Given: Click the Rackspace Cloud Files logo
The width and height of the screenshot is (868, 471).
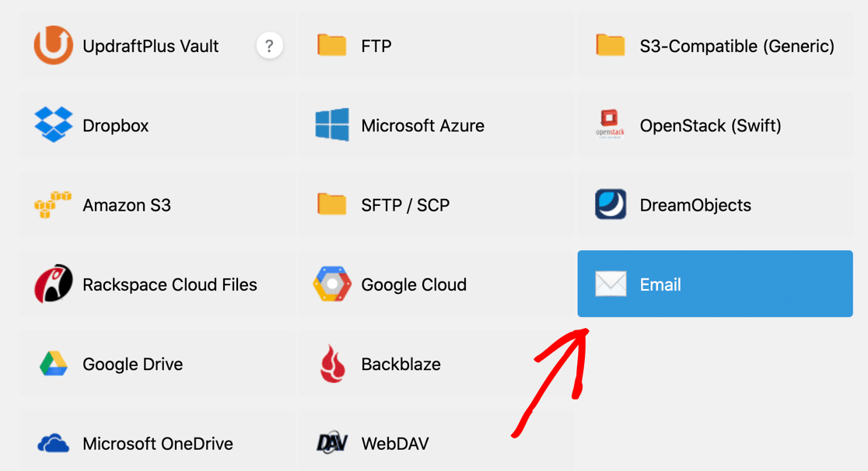Looking at the screenshot, I should 51,284.
